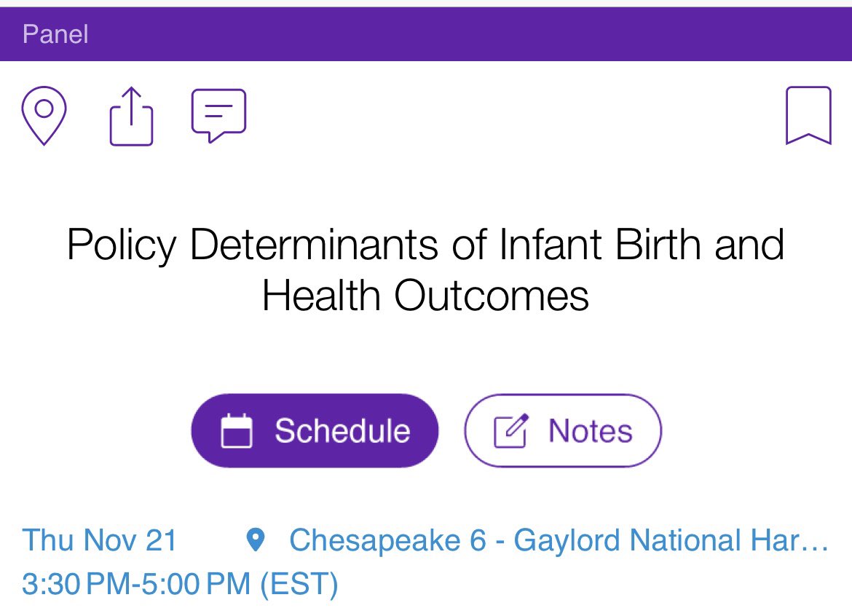
Task: Click the (EST) timezone label
Action: coord(299,585)
